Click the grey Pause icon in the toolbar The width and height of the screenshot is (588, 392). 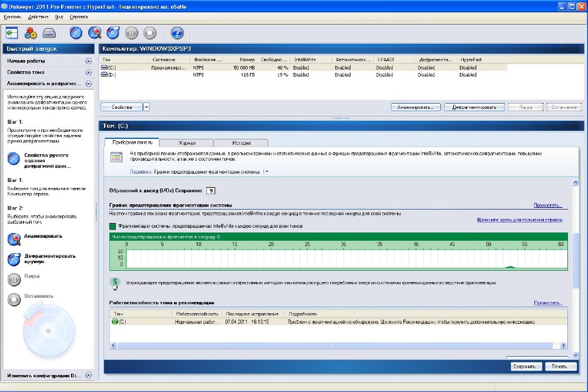(x=131, y=33)
